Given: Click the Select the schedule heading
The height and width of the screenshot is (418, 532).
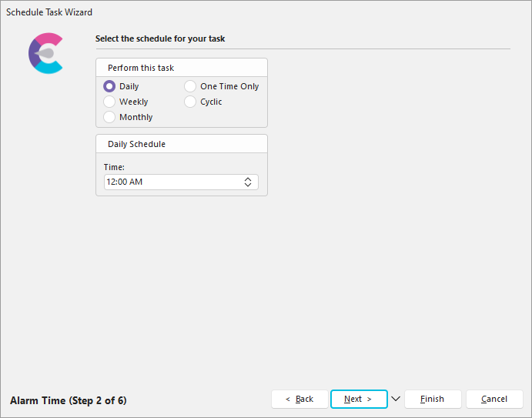Looking at the screenshot, I should click(160, 38).
